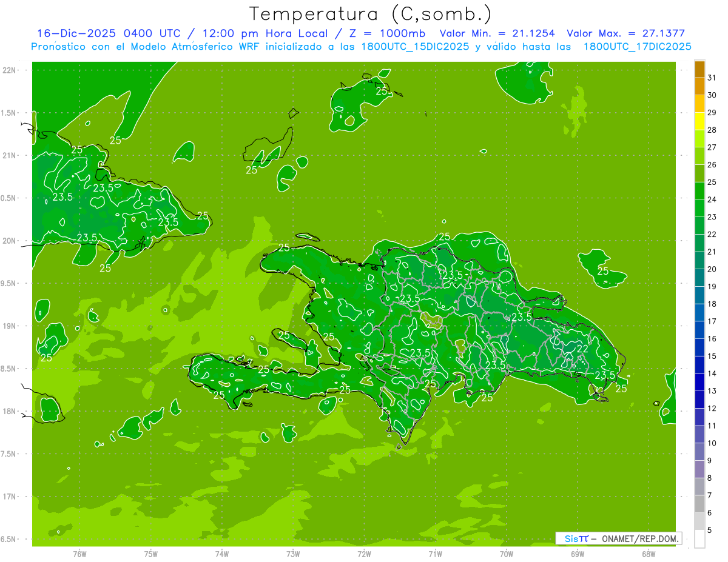Click the colorbar label "25"
The image size is (728, 562).
pyautogui.click(x=712, y=182)
